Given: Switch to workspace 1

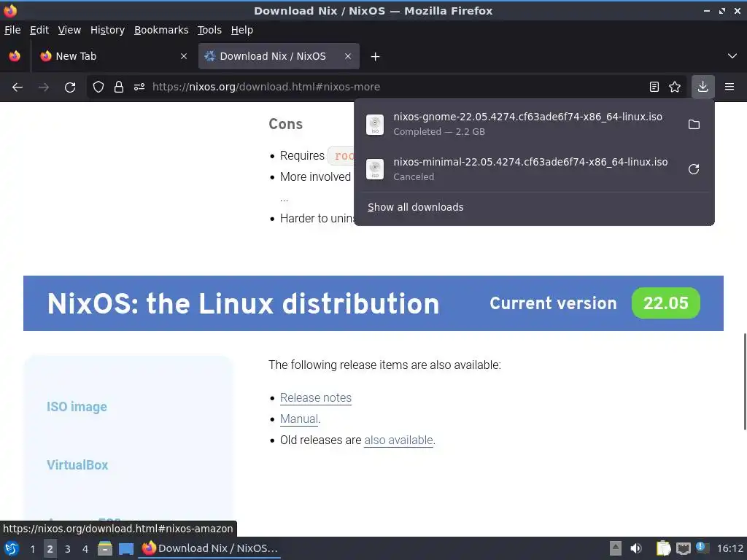Looking at the screenshot, I should (x=32, y=549).
